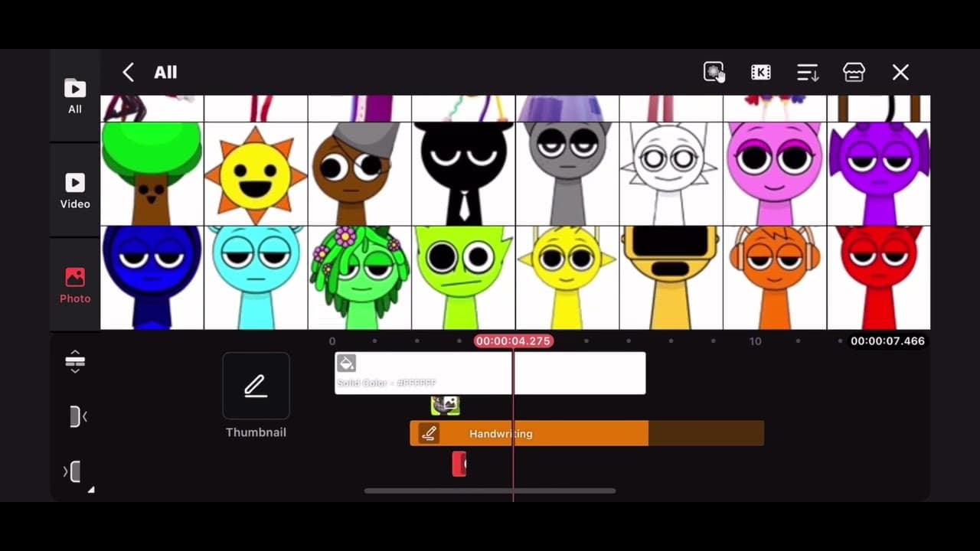Select the small red clip on timeline
980x551 pixels.
click(x=459, y=464)
